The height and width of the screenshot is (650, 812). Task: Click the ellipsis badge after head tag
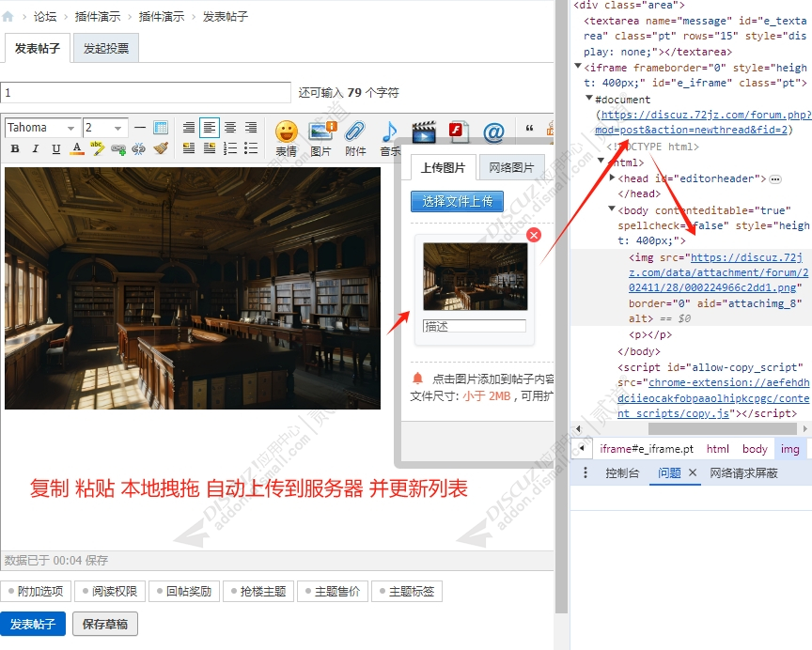point(775,179)
